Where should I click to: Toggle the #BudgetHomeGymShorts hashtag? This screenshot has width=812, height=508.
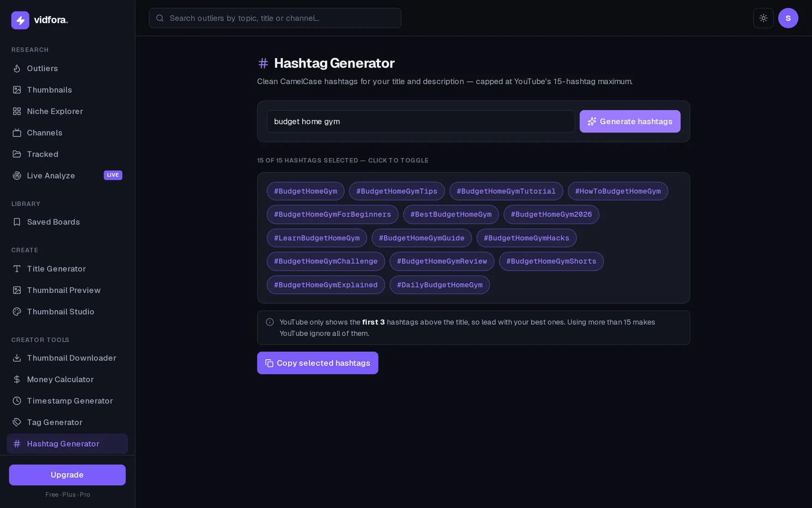click(551, 261)
